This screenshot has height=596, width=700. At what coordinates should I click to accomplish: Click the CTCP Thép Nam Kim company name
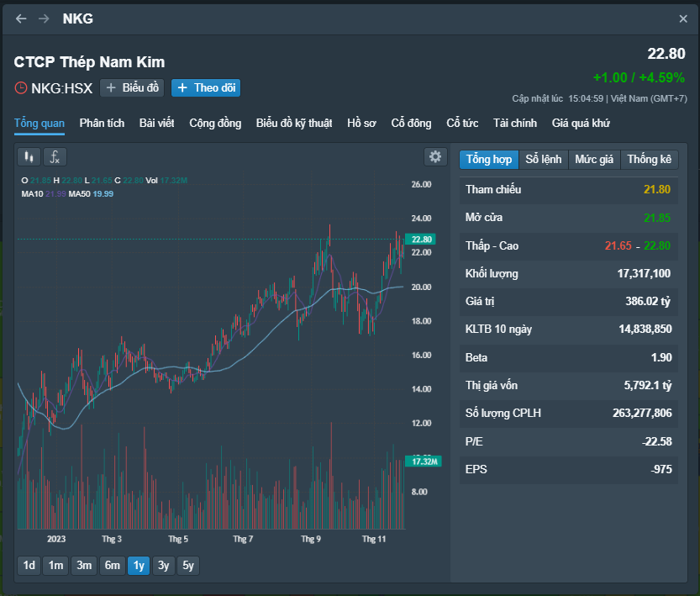89,62
